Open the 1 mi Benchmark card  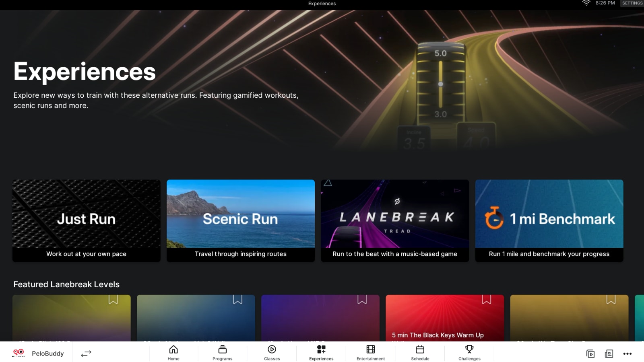tap(549, 221)
